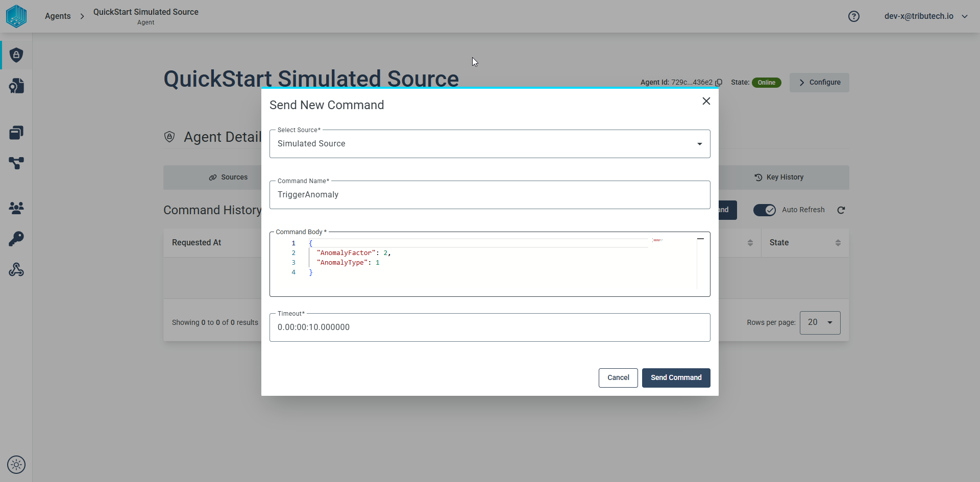Click the Send Command button
Viewport: 980px width, 482px height.
(x=676, y=378)
